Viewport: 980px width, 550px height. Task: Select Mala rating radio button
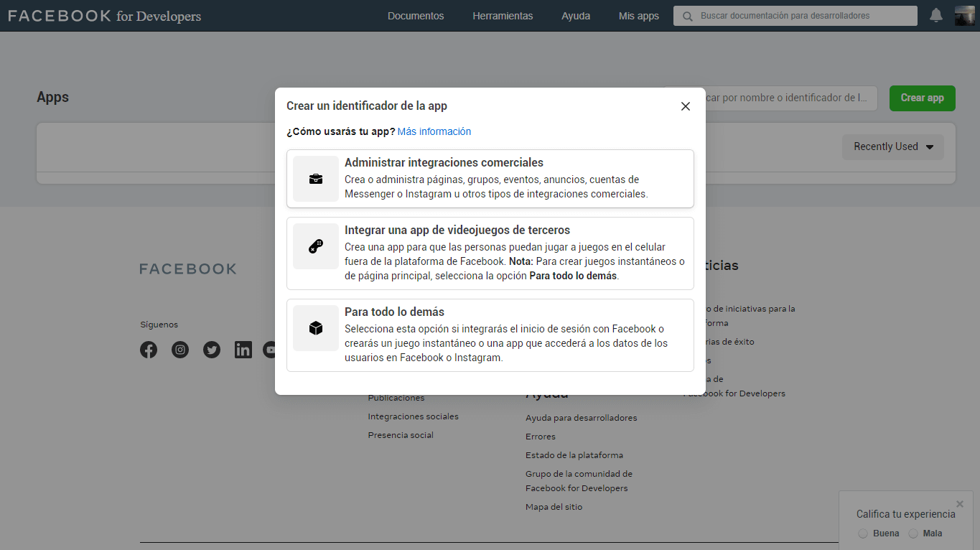click(x=913, y=533)
